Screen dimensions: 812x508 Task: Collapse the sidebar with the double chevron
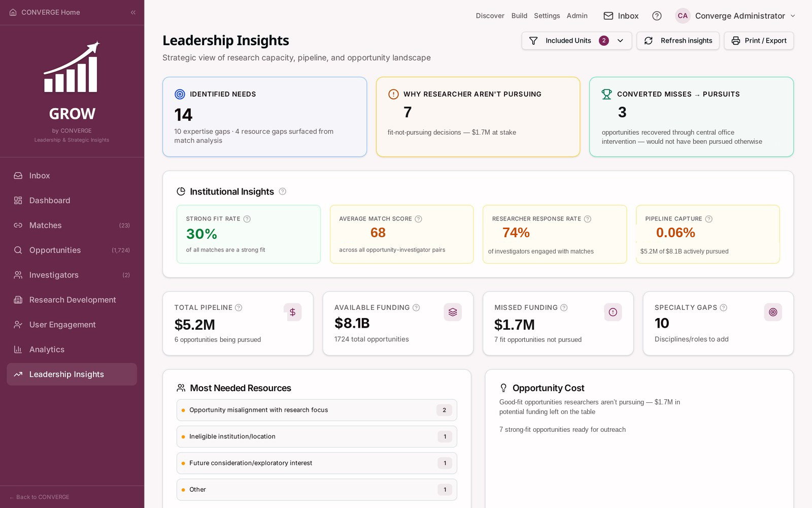point(133,12)
